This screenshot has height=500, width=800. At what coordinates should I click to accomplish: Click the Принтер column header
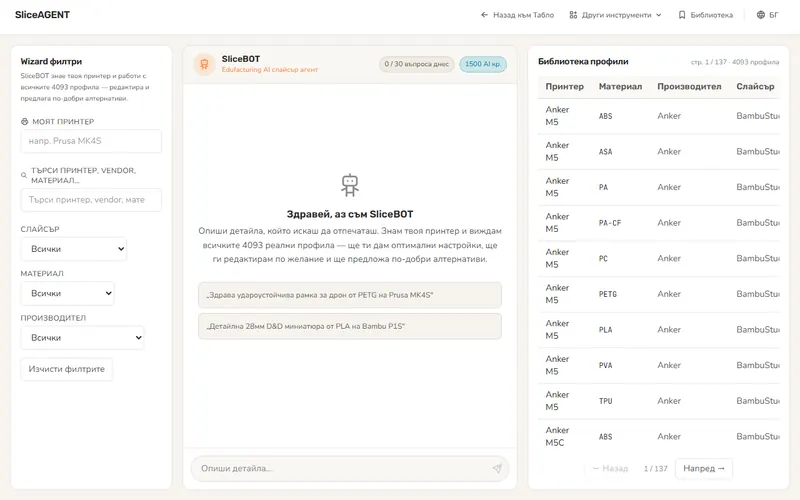(x=564, y=87)
